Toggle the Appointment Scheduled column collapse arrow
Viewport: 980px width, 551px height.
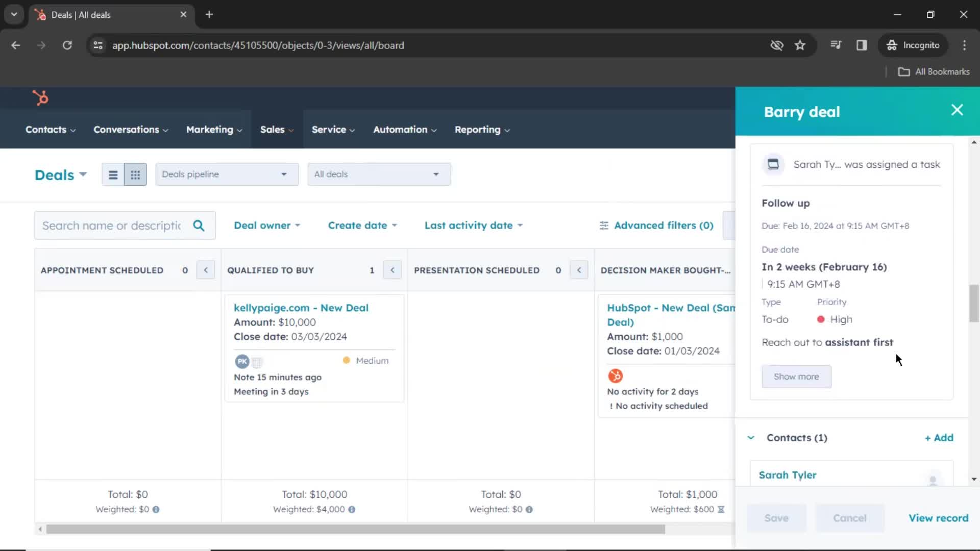click(x=207, y=270)
